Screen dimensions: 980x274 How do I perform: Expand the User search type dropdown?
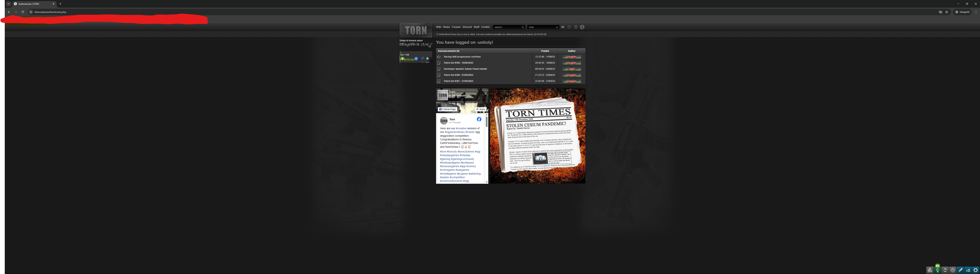543,27
